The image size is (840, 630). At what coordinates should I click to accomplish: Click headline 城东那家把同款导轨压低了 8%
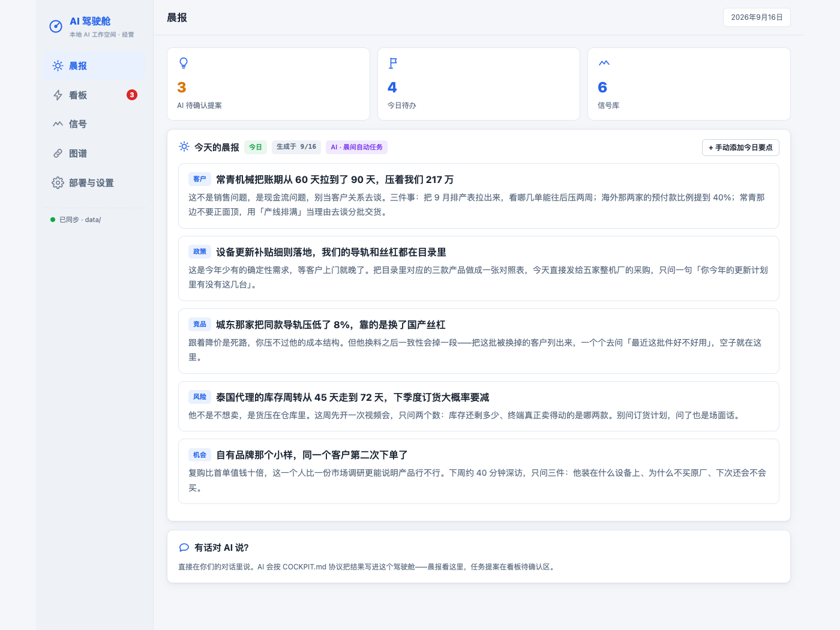pyautogui.click(x=331, y=325)
